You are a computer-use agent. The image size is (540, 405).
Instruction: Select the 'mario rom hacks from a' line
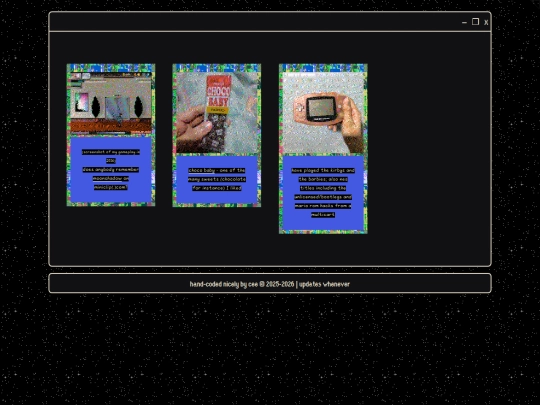tap(323, 206)
